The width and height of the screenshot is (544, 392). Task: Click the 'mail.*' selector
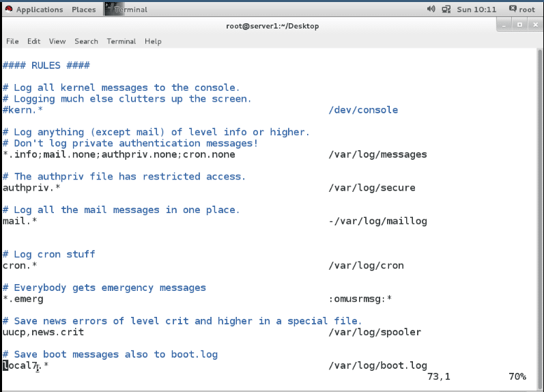tap(20, 221)
